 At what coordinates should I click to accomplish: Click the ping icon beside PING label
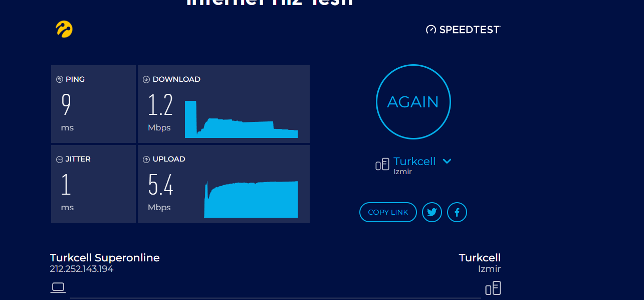[60, 79]
